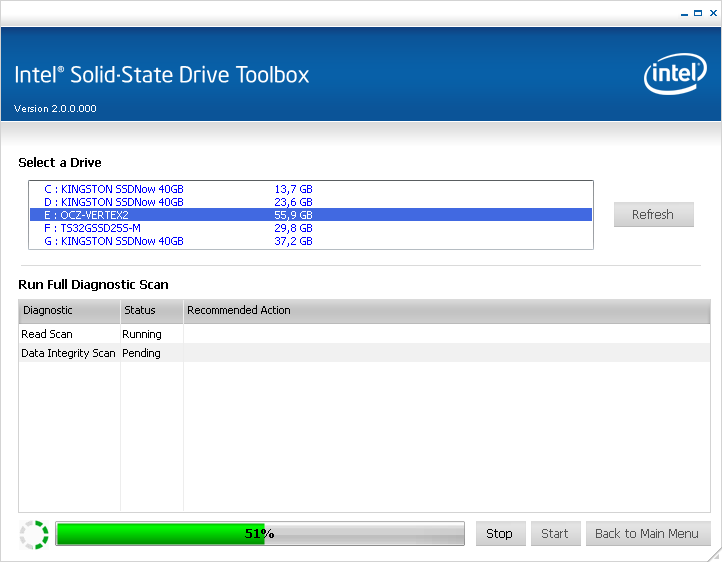Viewport: 722px width, 562px height.
Task: Click the Start button
Action: click(x=555, y=534)
